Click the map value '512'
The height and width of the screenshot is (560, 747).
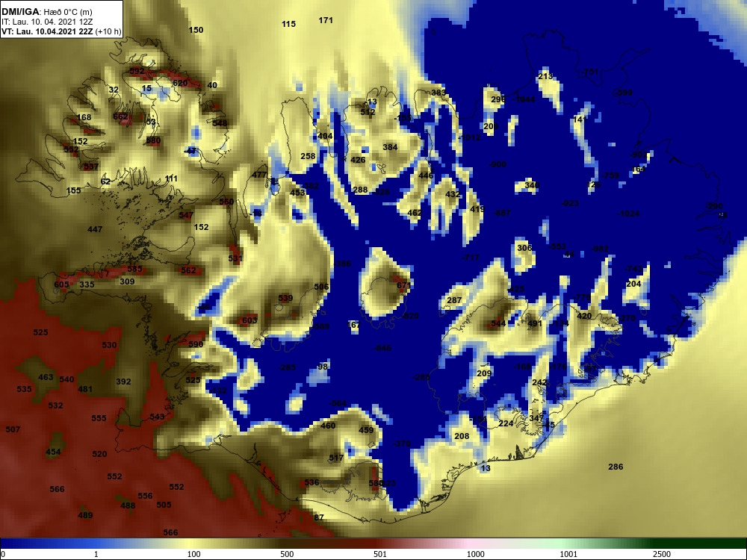[x=368, y=113]
